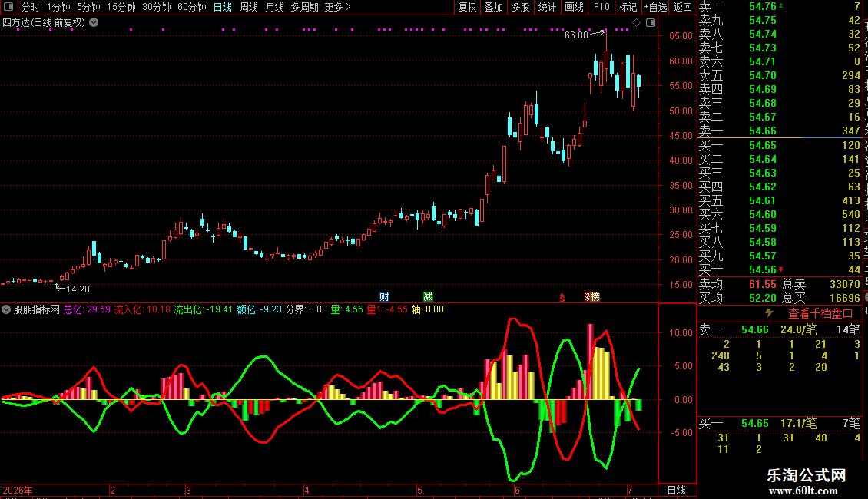The image size is (868, 499).
Task: Select the 60分钟 period tab
Action: (x=192, y=7)
